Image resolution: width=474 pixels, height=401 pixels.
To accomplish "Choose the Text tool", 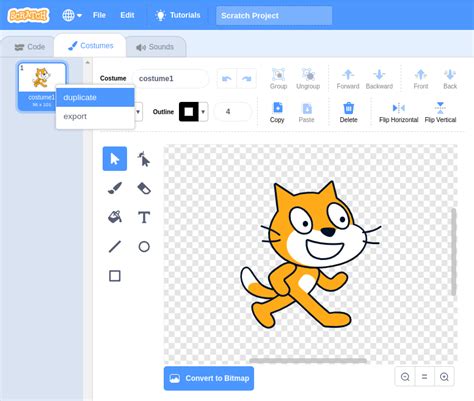I will point(144,217).
